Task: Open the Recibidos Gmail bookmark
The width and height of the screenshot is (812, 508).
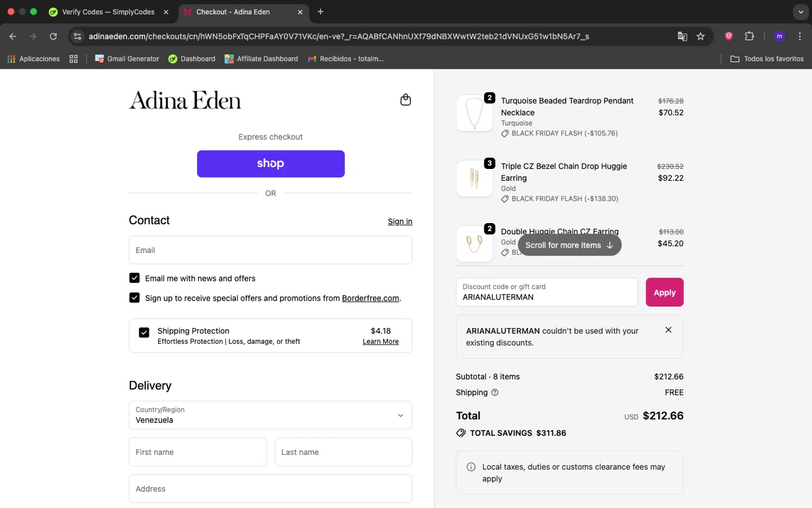Action: 346,58
